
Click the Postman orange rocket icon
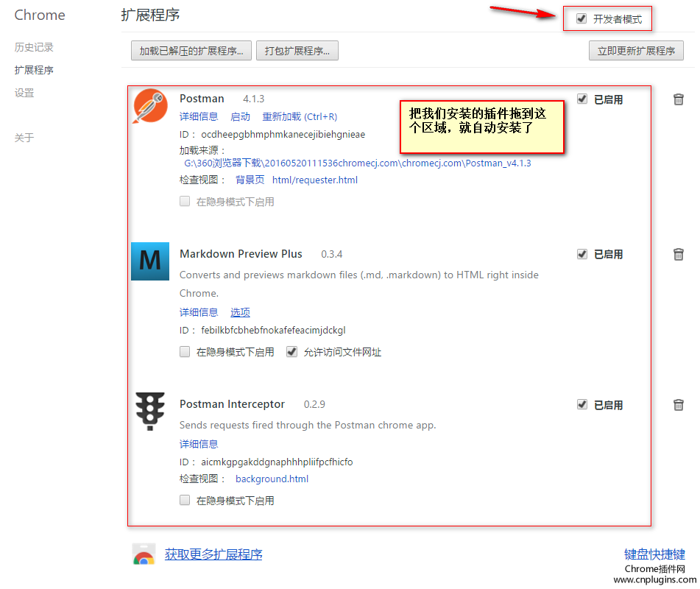pos(150,106)
